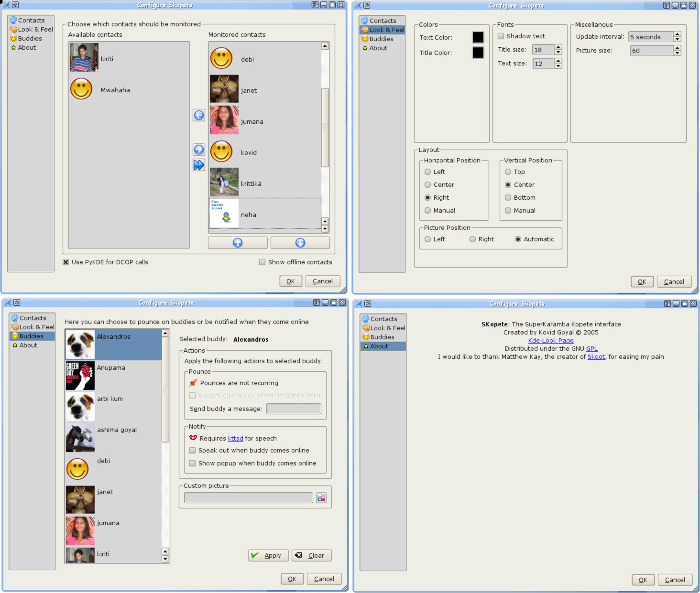Increase Update interval spinbox value
The image size is (700, 593).
pos(677,34)
